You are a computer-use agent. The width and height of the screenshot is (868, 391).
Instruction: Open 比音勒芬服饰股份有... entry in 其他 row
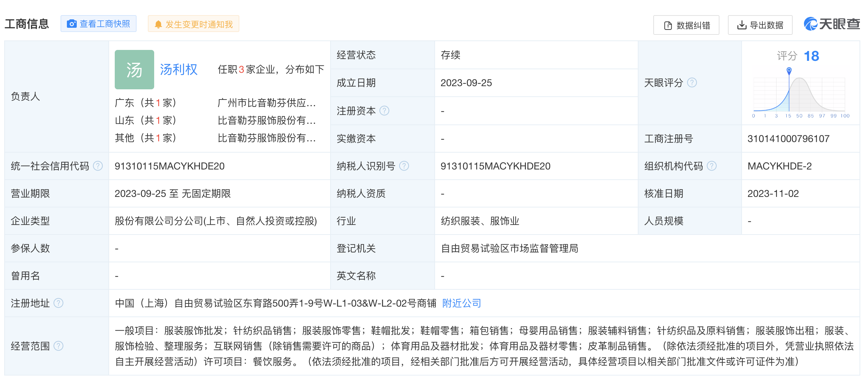(267, 138)
